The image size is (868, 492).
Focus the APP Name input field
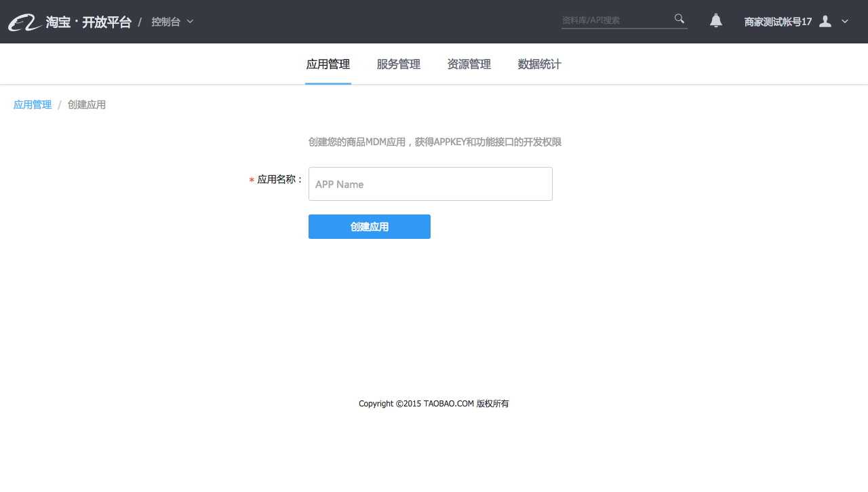(x=430, y=184)
